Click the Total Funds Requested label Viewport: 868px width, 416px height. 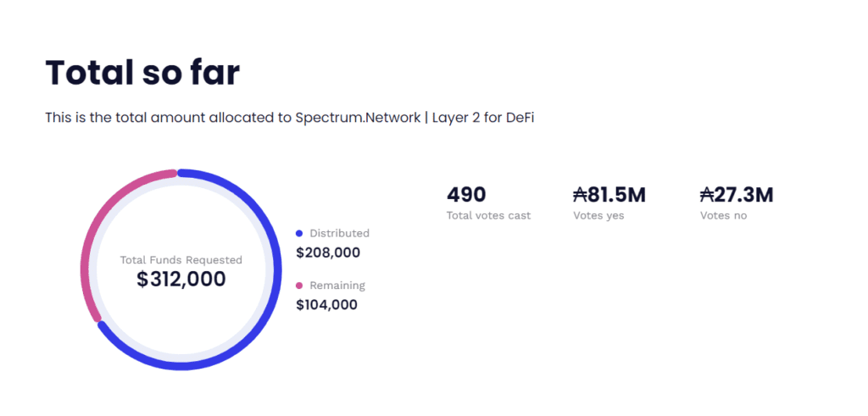181,260
